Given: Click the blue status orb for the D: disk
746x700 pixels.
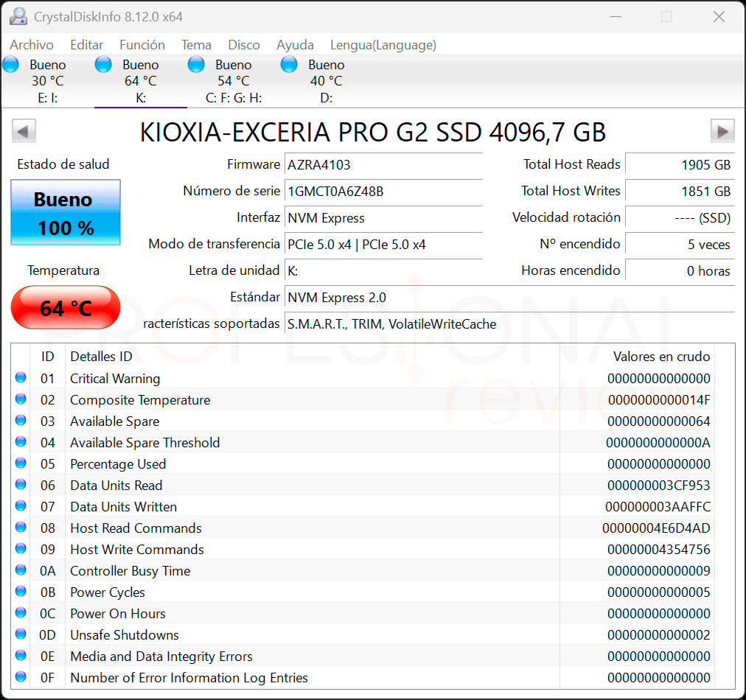Looking at the screenshot, I should pyautogui.click(x=289, y=64).
